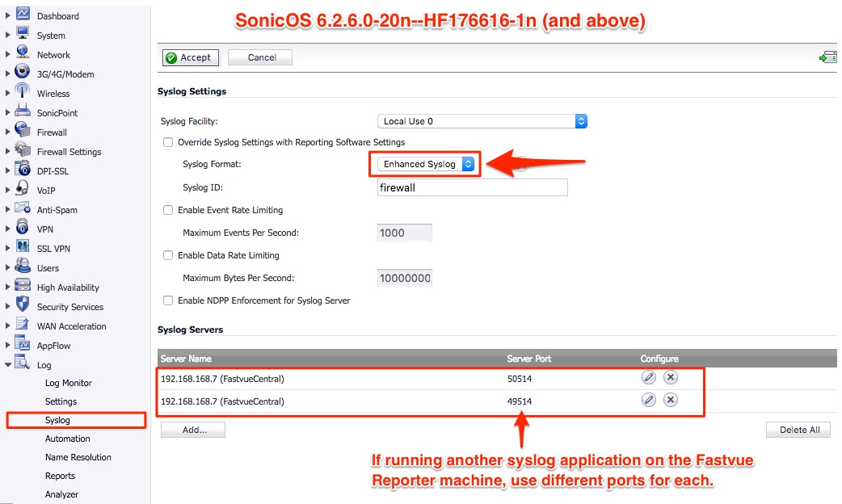842x504 pixels.
Task: Click port value 49514
Action: click(520, 401)
